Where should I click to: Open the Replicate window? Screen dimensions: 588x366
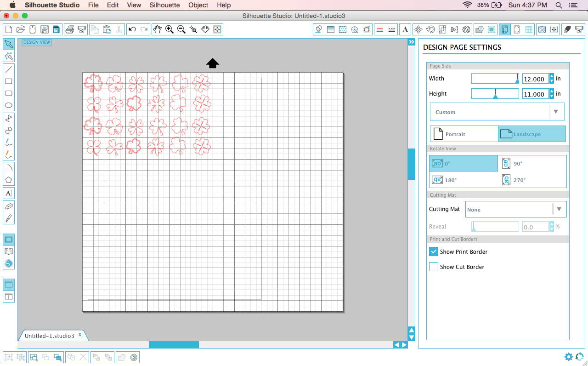coord(466,29)
